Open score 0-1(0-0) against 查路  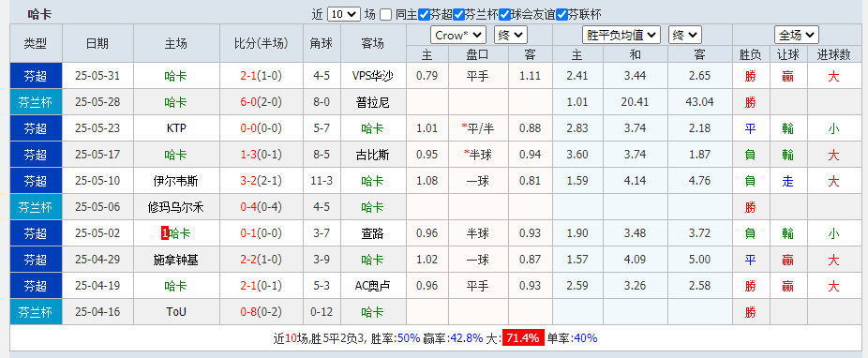coord(262,233)
